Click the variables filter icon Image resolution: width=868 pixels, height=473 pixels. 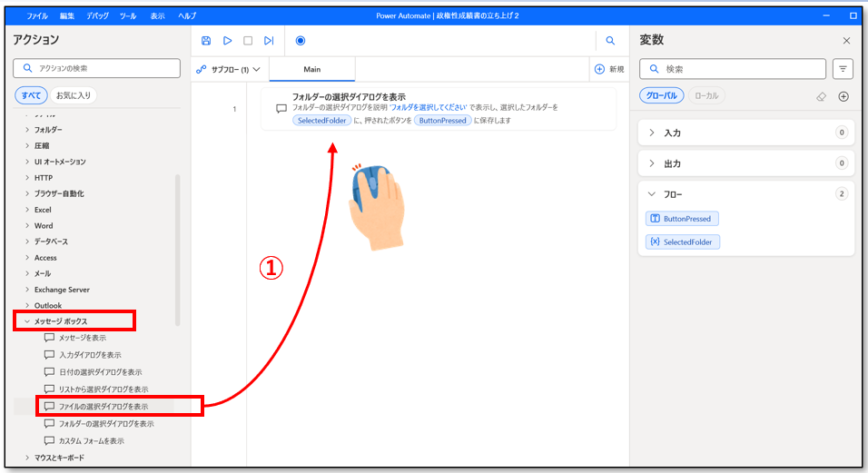coord(843,69)
